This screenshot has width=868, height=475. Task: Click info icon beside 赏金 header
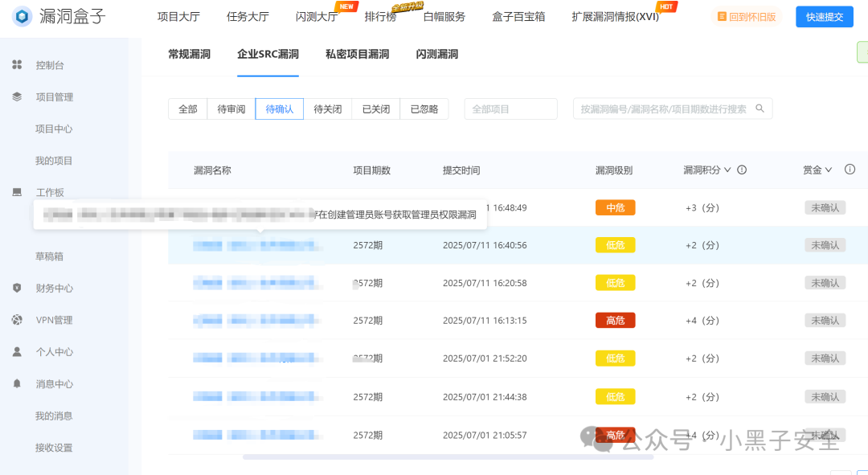tap(850, 170)
